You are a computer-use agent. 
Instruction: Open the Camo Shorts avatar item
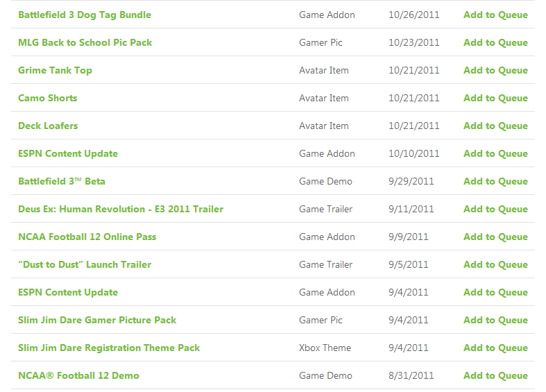tap(48, 99)
